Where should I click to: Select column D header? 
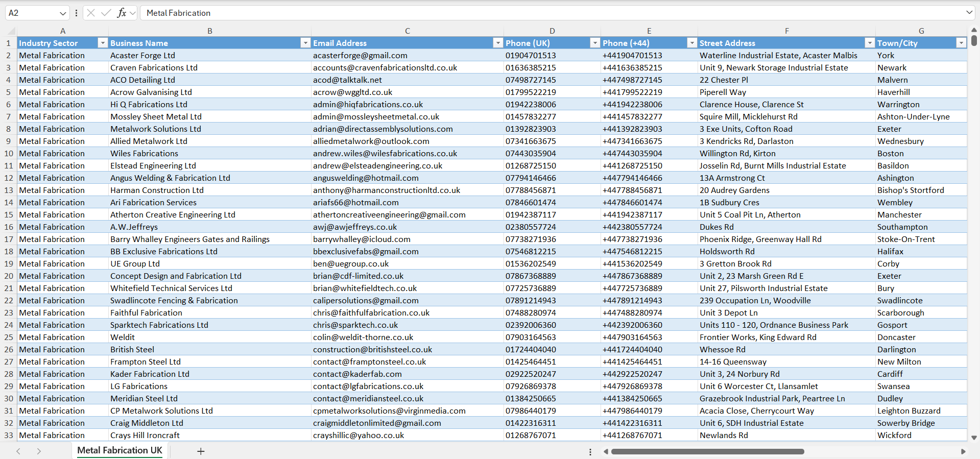coord(552,31)
